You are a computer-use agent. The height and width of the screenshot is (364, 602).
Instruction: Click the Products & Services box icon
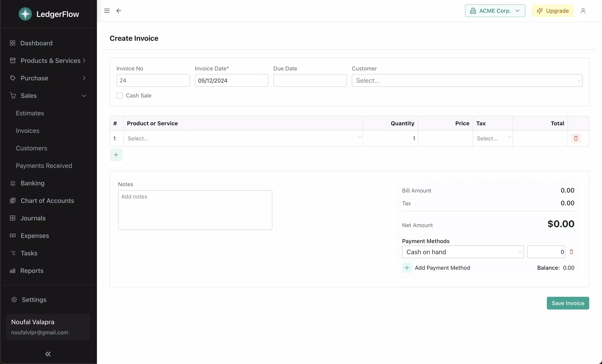click(x=13, y=60)
